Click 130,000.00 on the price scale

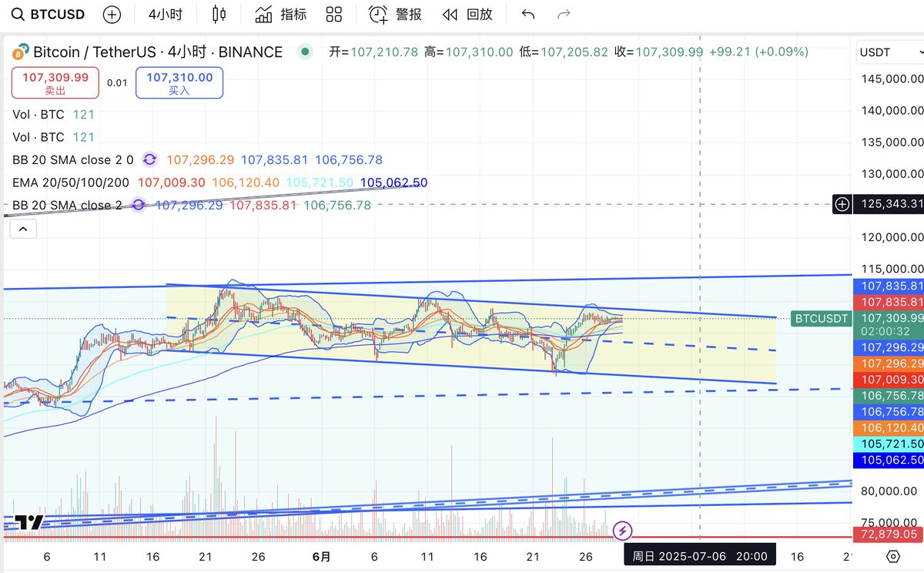tap(892, 174)
